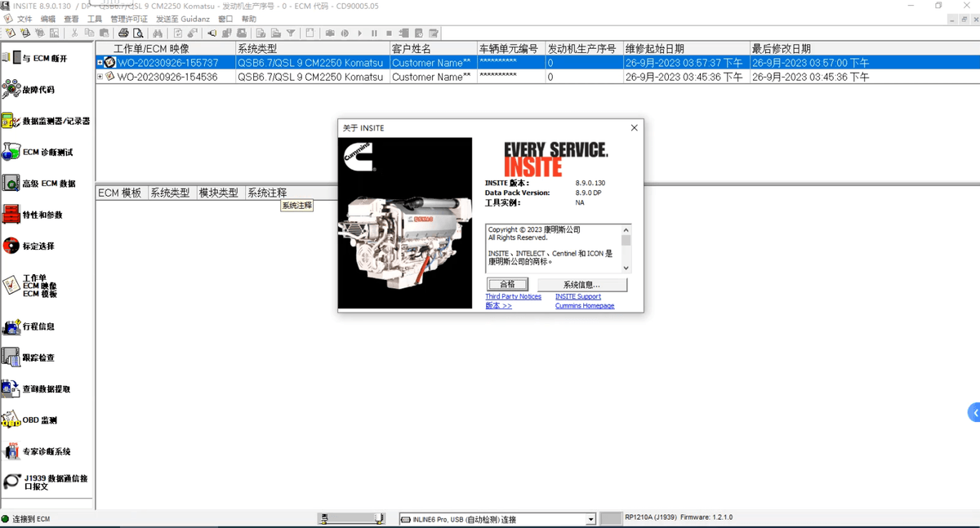Screen dimensions: 980x528
Task: Open the Cummins Homepage link
Action: point(585,306)
